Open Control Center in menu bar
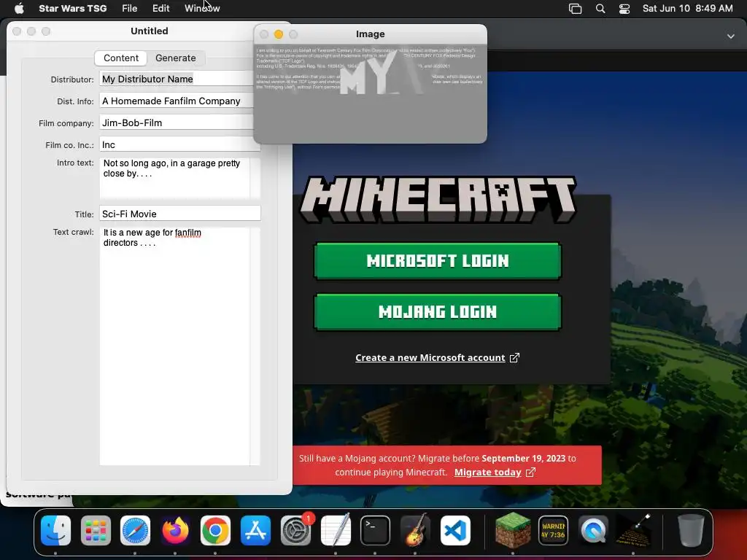The height and width of the screenshot is (560, 747). point(624,8)
